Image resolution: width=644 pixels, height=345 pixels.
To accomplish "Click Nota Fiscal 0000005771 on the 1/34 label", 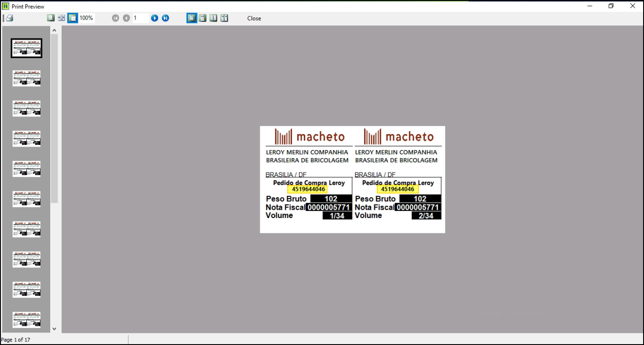I will point(329,208).
